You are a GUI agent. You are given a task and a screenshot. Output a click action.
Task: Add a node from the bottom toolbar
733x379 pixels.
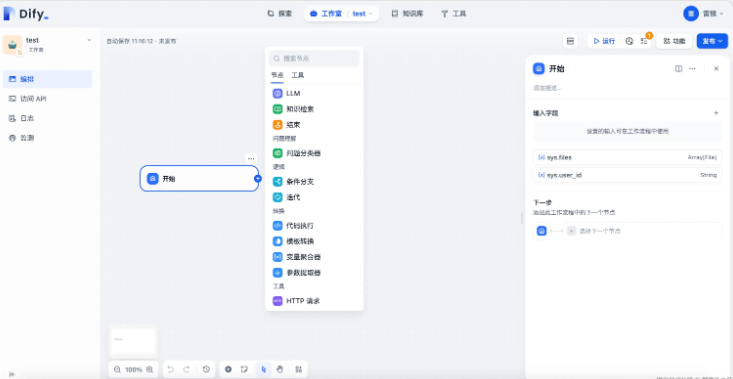point(228,369)
